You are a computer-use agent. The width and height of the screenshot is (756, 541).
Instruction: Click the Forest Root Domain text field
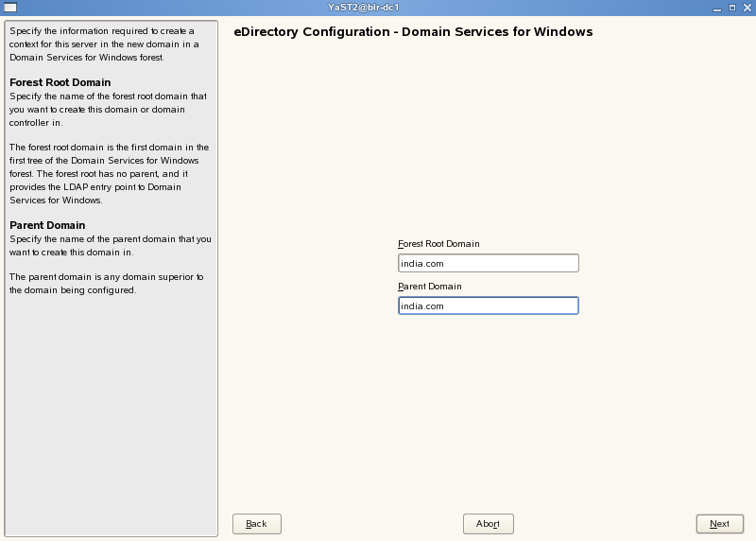488,264
